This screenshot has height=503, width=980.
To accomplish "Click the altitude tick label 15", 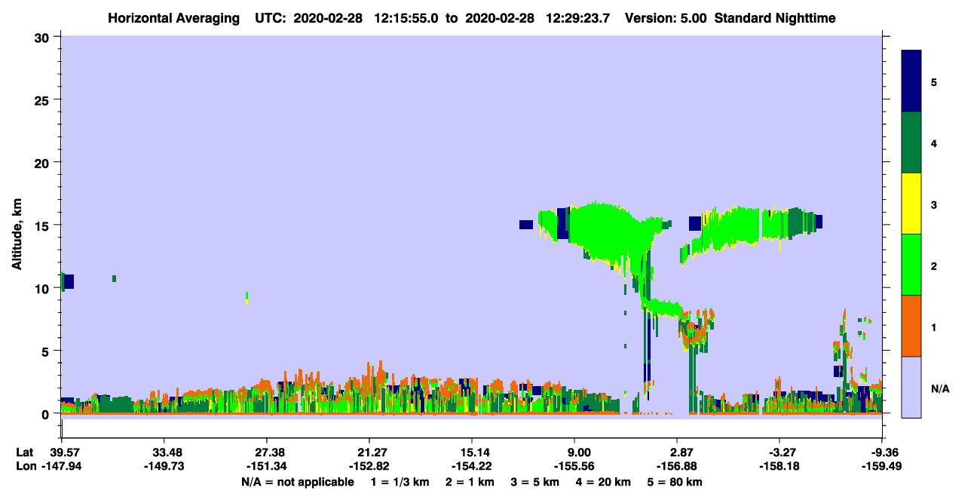I will coord(44,225).
